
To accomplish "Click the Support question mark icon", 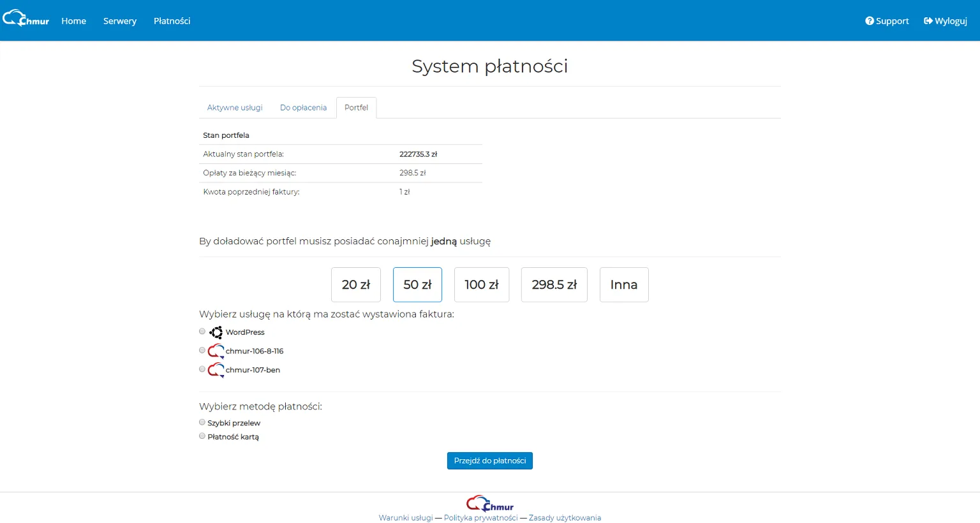I will (870, 21).
